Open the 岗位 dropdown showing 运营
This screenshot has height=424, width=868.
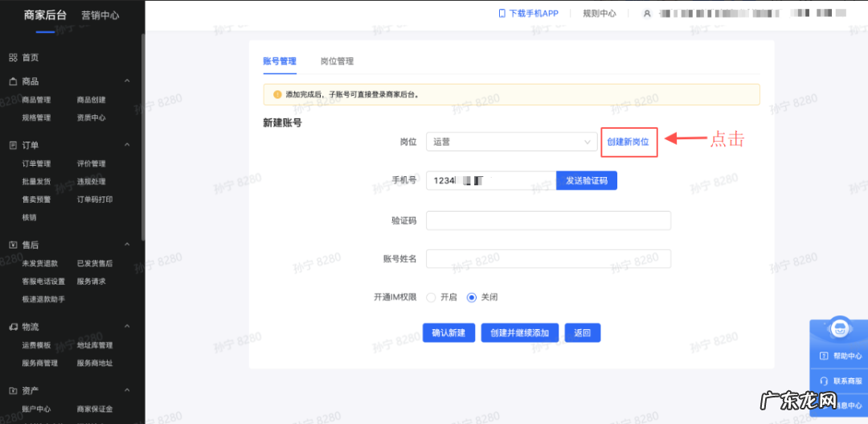pyautogui.click(x=511, y=142)
